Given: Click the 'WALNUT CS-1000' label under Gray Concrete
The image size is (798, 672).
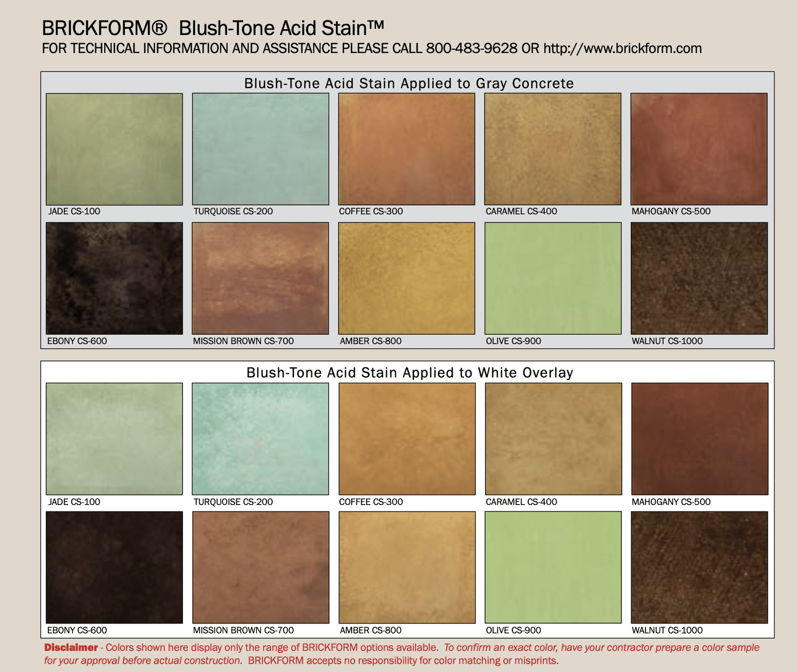Looking at the screenshot, I should (667, 341).
